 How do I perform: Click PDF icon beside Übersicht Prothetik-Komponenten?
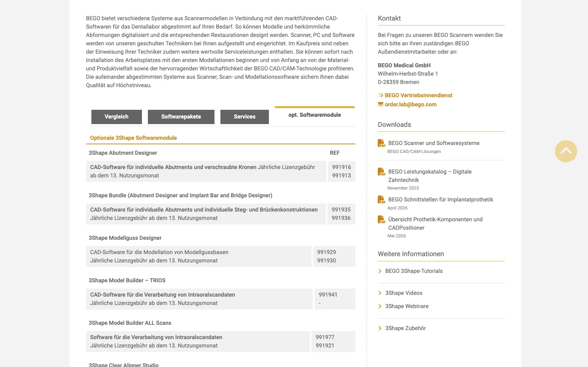[x=382, y=220]
